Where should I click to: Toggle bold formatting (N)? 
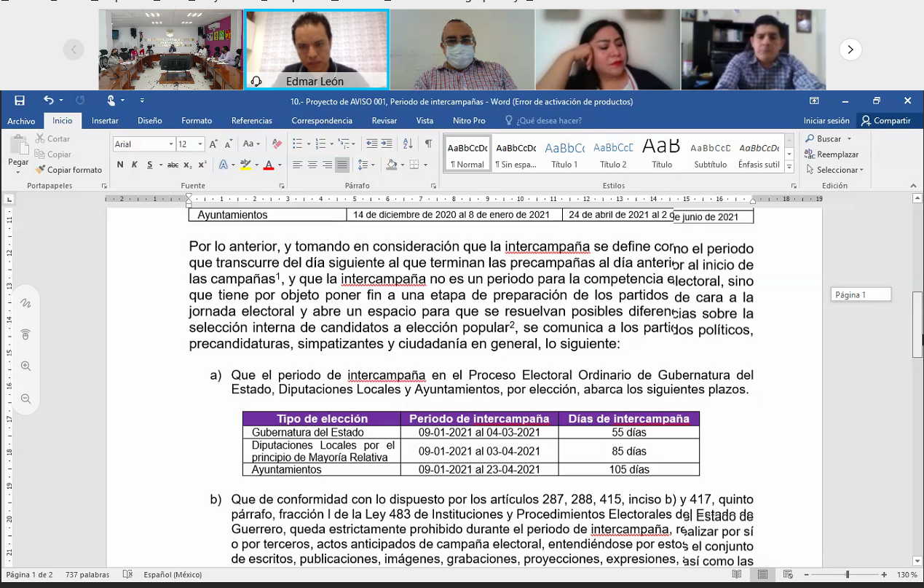[x=120, y=165]
